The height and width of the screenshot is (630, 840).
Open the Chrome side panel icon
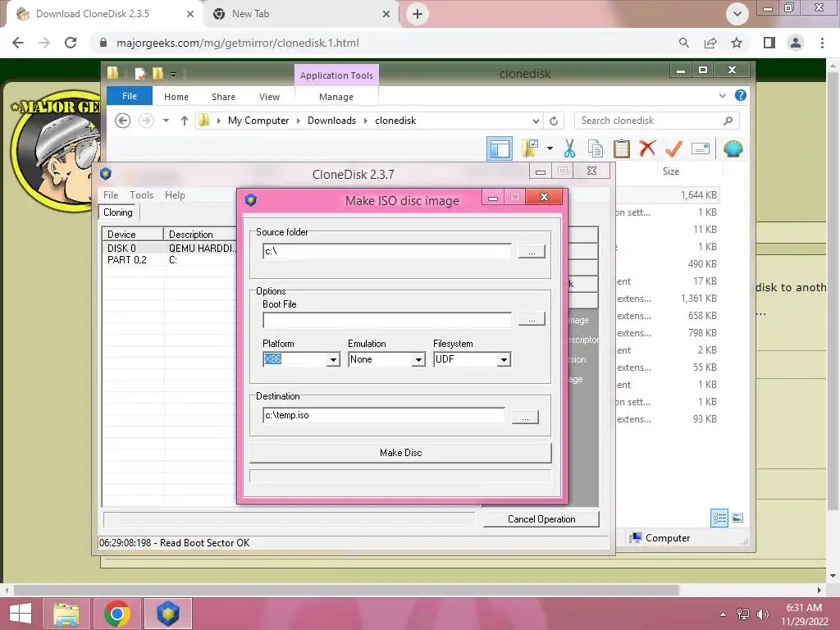769,43
